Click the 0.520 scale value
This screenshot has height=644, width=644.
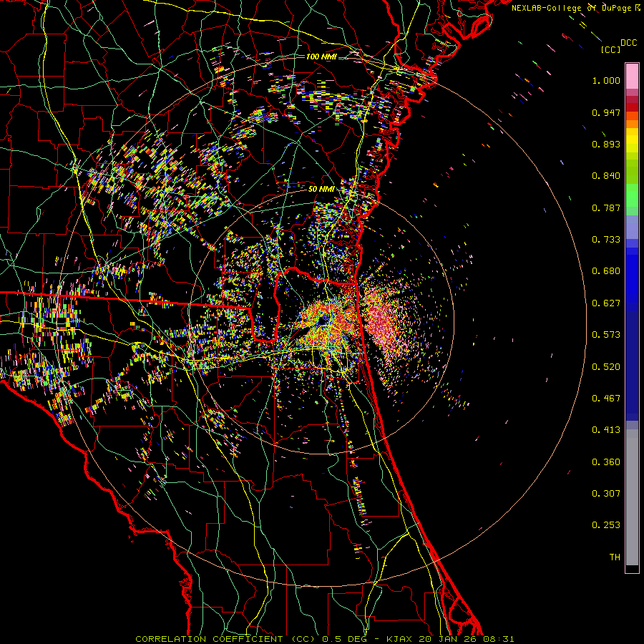[x=606, y=367]
